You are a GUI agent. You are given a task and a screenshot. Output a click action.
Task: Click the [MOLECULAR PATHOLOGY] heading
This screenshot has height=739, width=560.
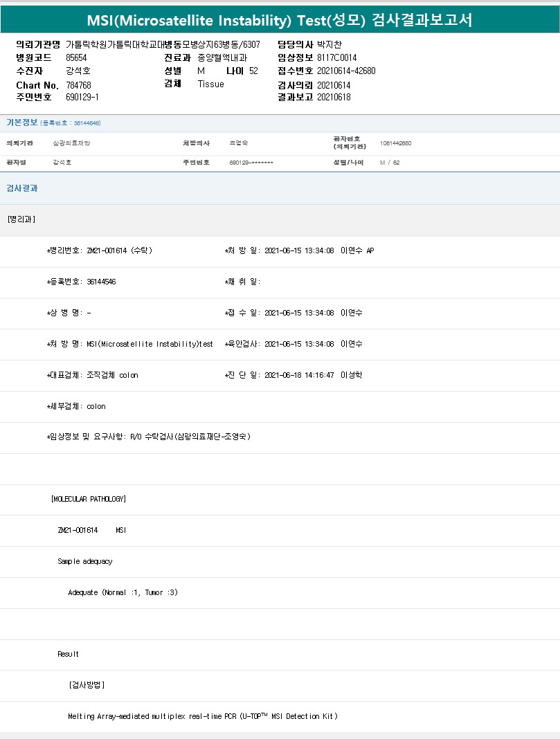89,499
